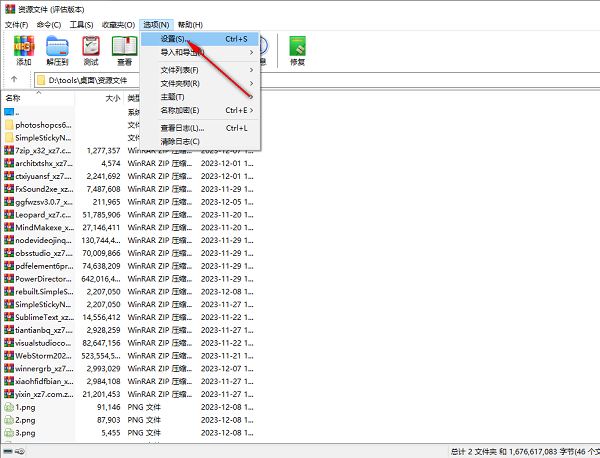Viewport: 600px width, 458px height.
Task: Click the Add (添加) toolbar icon
Action: (24, 46)
